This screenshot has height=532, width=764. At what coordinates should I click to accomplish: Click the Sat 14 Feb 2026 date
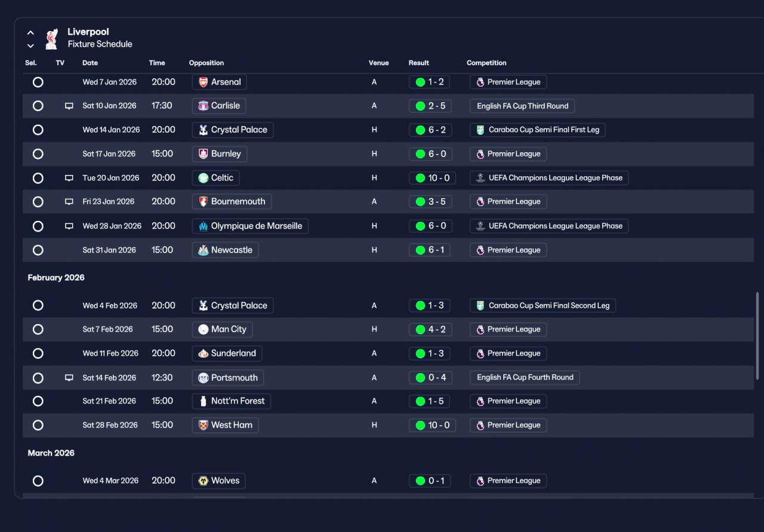(109, 378)
